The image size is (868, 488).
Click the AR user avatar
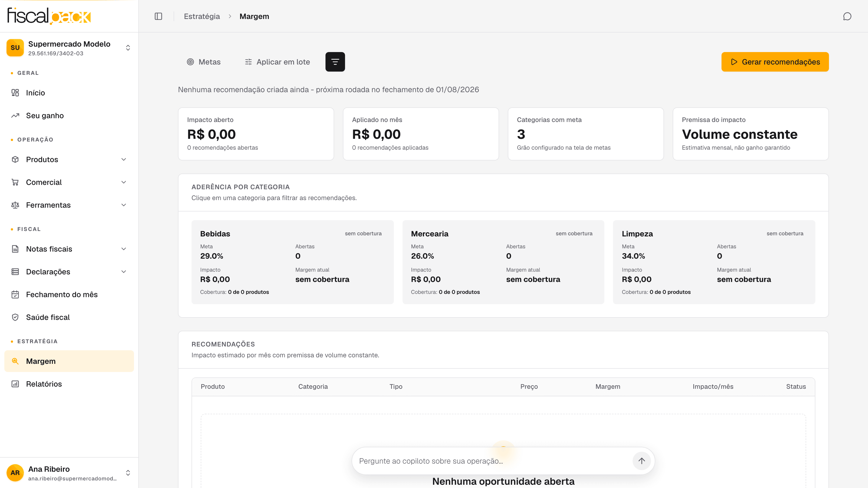[15, 473]
